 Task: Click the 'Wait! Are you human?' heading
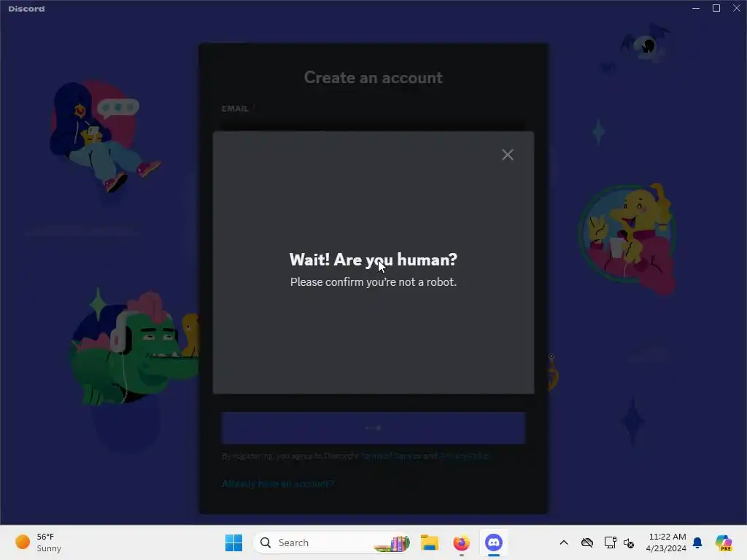point(373,260)
